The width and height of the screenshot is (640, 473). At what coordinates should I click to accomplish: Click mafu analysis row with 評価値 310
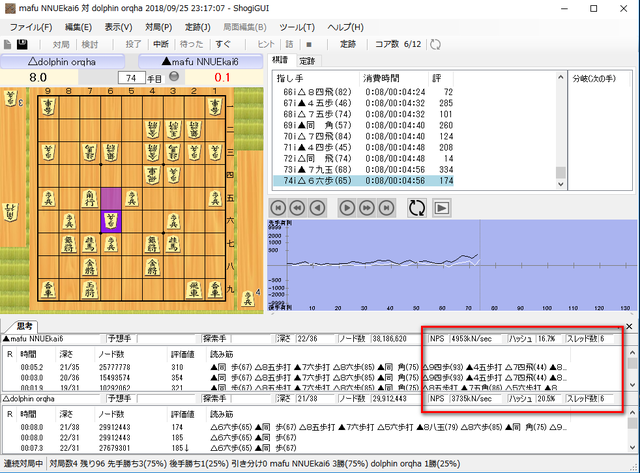pos(286,367)
